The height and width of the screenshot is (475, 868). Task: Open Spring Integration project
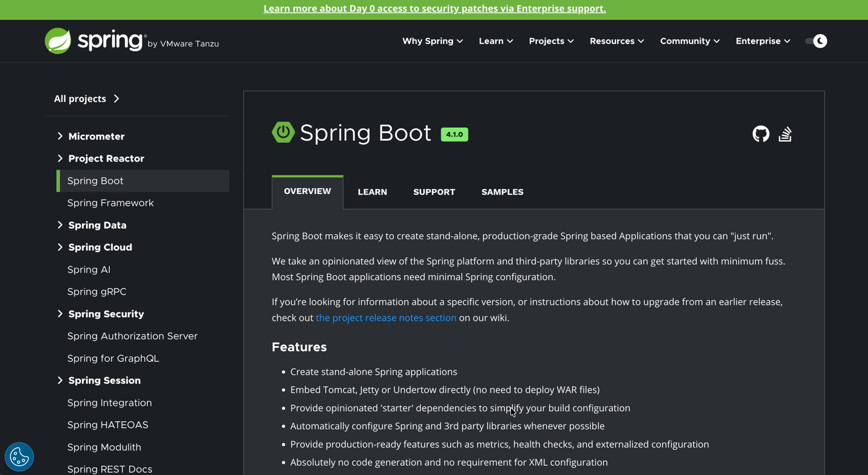coord(110,403)
